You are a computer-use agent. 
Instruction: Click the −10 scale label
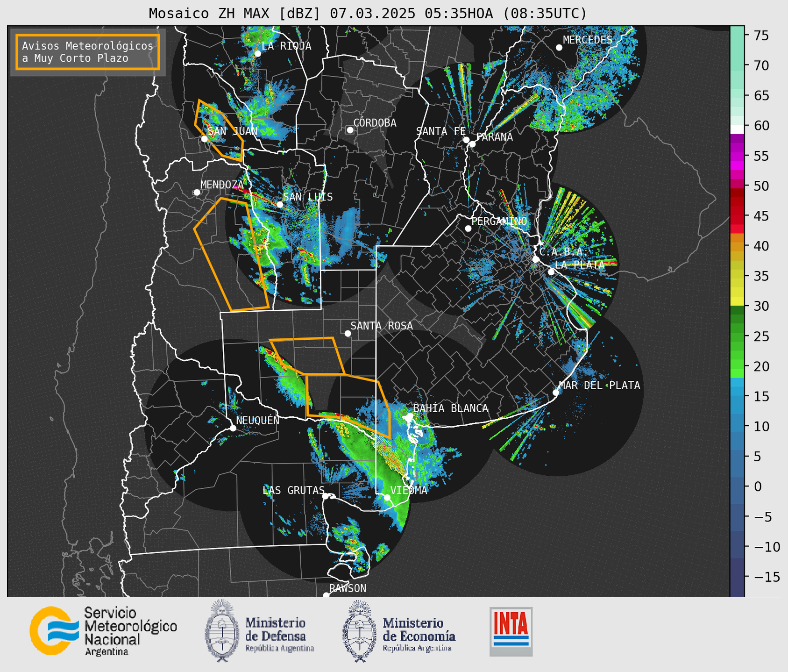coord(767,547)
